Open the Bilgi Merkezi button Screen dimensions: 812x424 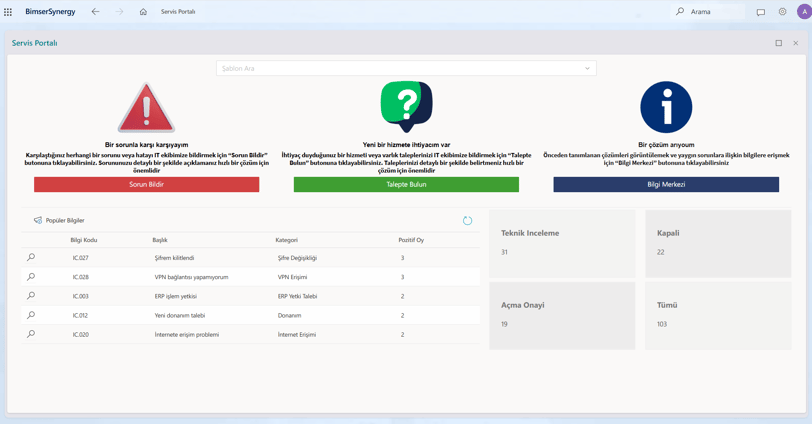(666, 184)
